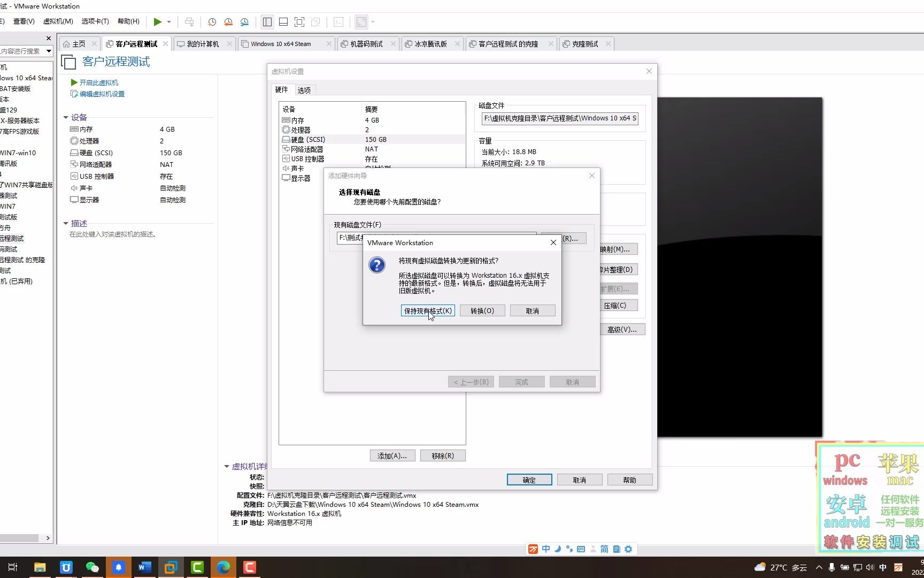Open the 帮助(H) menu
Image resolution: width=924 pixels, height=578 pixels.
[x=128, y=21]
